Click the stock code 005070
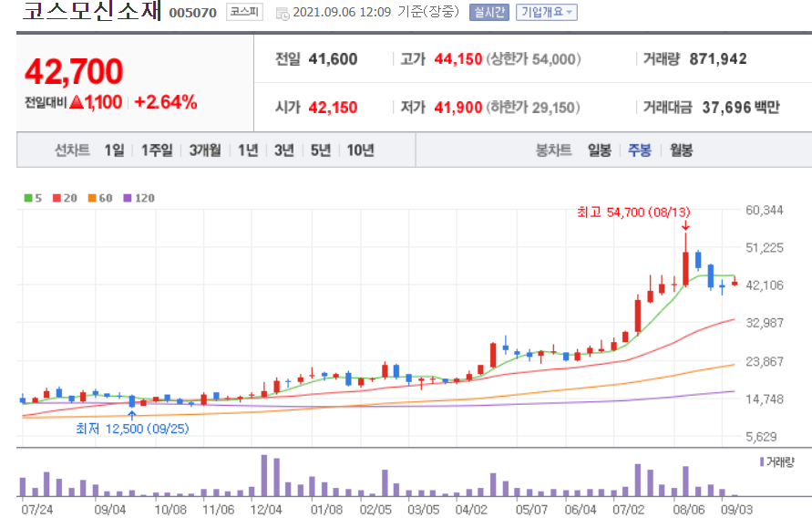Image resolution: width=812 pixels, height=518 pixels. pos(192,13)
